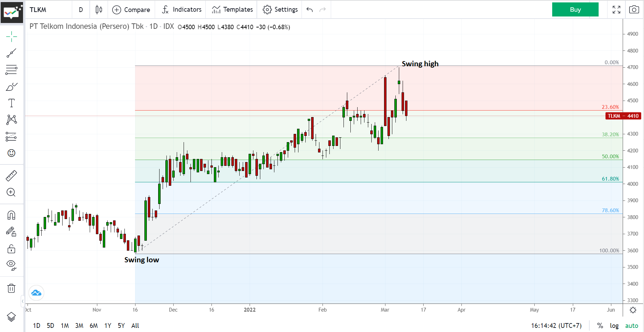Switch to the 1Y timeframe
The height and width of the screenshot is (332, 644).
tap(107, 325)
